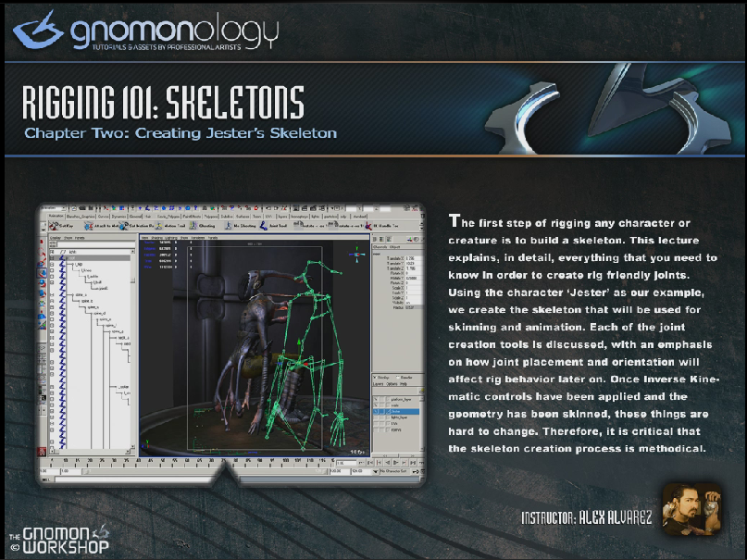
Task: Choose the IK Handle Tool icon
Action: click(367, 226)
